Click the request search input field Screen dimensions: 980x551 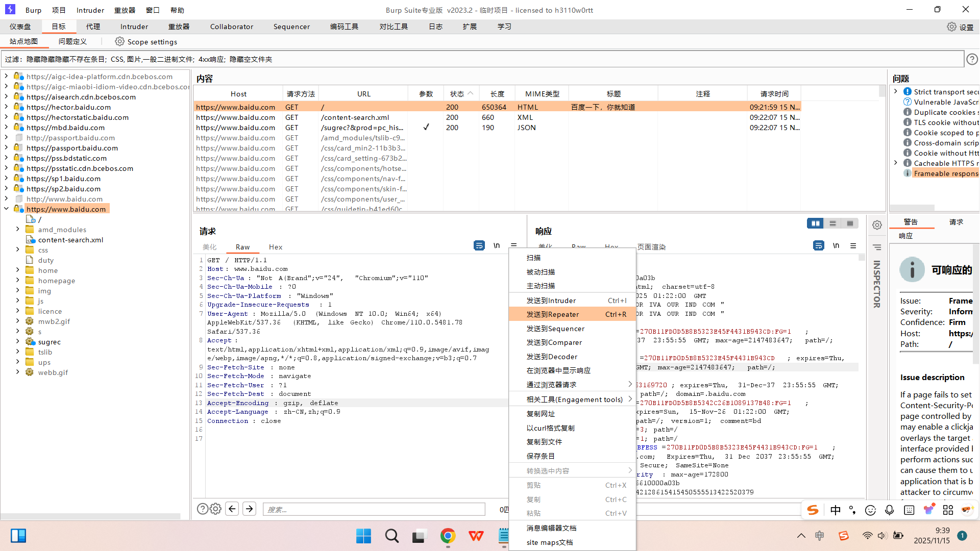(374, 509)
